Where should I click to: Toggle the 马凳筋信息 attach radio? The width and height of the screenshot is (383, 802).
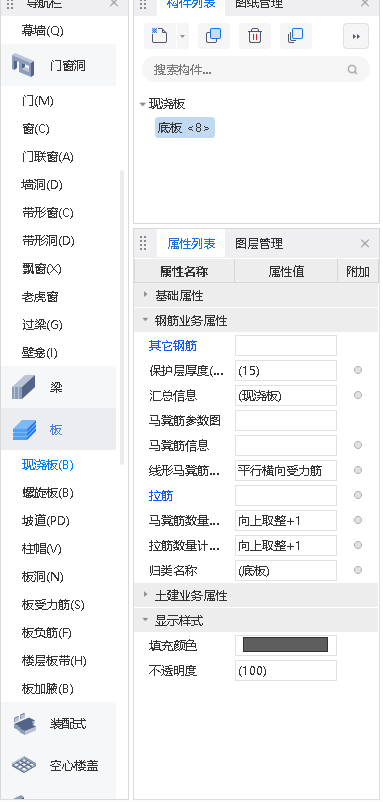(x=358, y=445)
